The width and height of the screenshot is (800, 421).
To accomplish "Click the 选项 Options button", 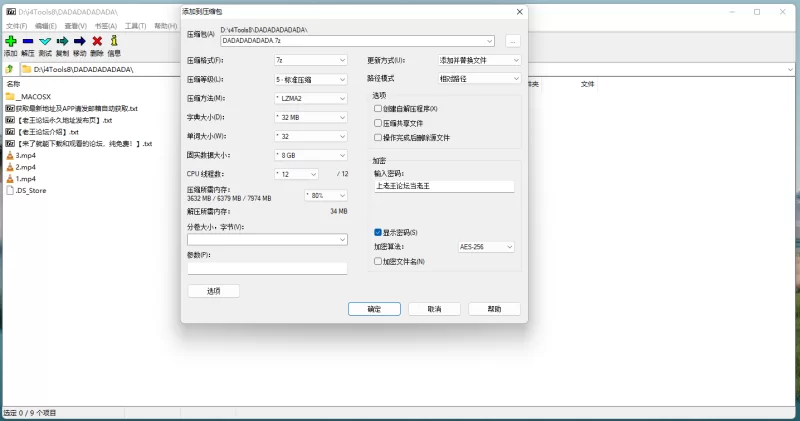I will 214,291.
